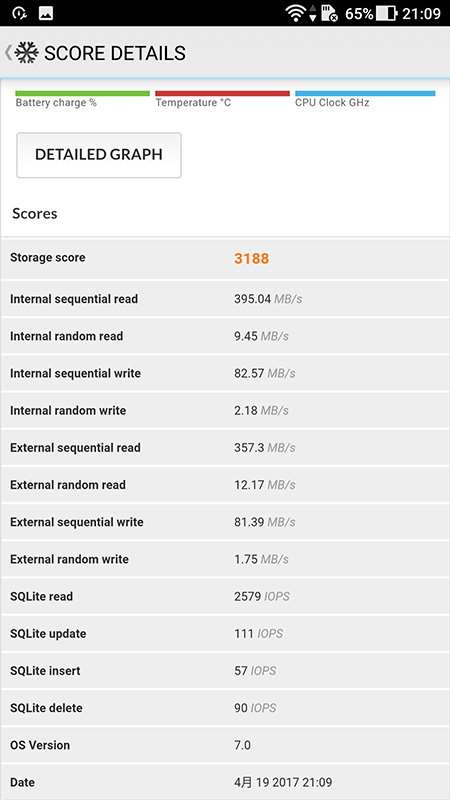Tap the battery icon in status bar
This screenshot has height=800, width=450.
(x=387, y=14)
